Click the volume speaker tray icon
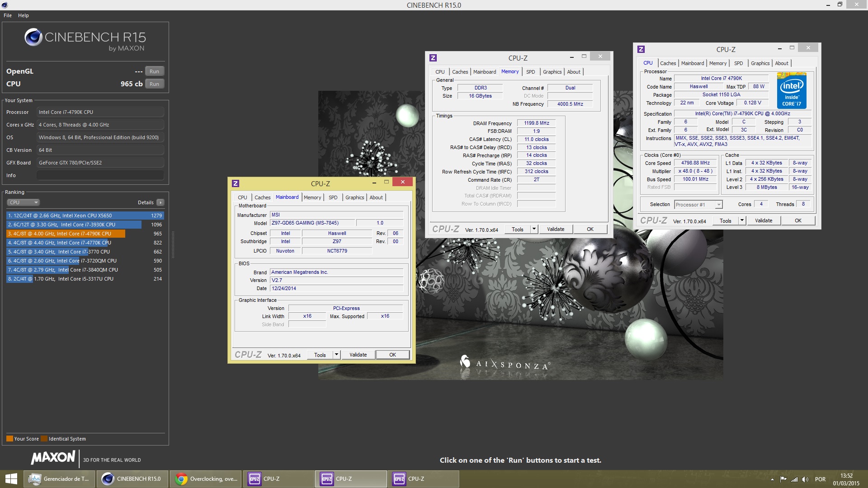This screenshot has height=488, width=868. point(805,479)
